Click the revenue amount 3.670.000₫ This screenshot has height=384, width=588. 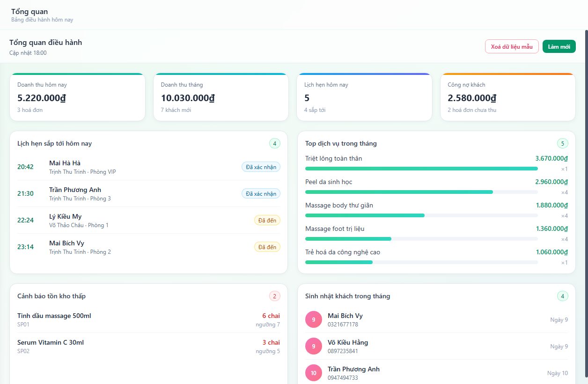[551, 158]
